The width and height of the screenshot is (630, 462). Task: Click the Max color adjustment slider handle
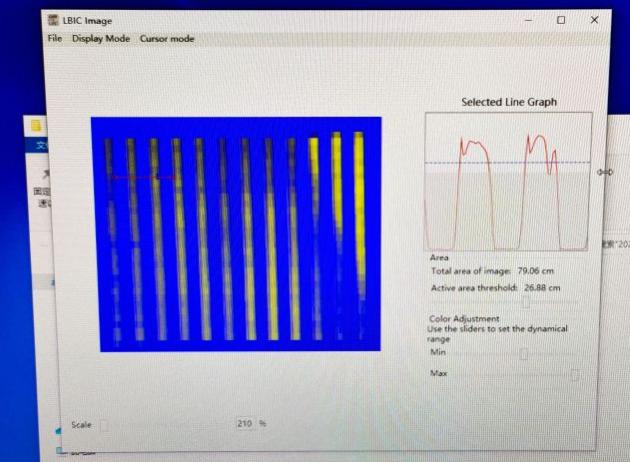pos(574,374)
